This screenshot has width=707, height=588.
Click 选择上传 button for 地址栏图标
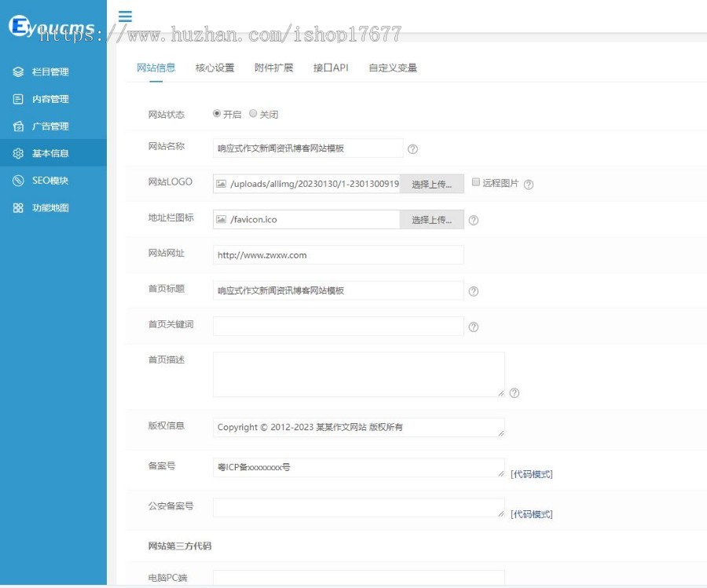(431, 220)
